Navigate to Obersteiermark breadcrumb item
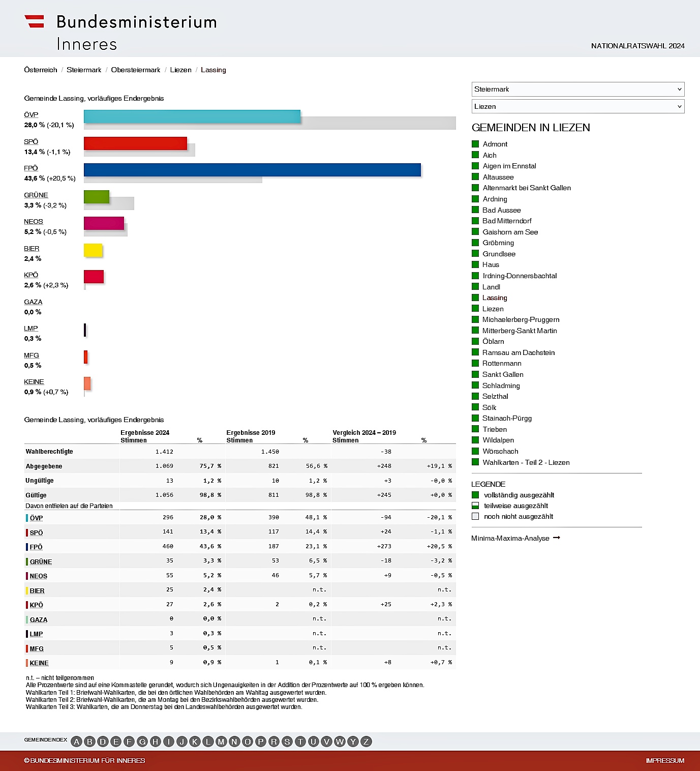The image size is (700, 771). click(x=136, y=70)
